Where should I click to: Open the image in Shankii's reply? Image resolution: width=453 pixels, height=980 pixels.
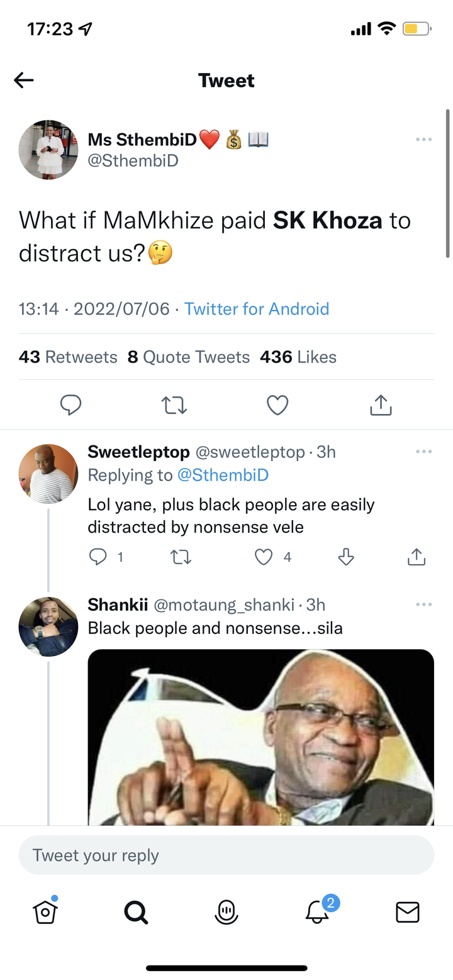(x=261, y=737)
